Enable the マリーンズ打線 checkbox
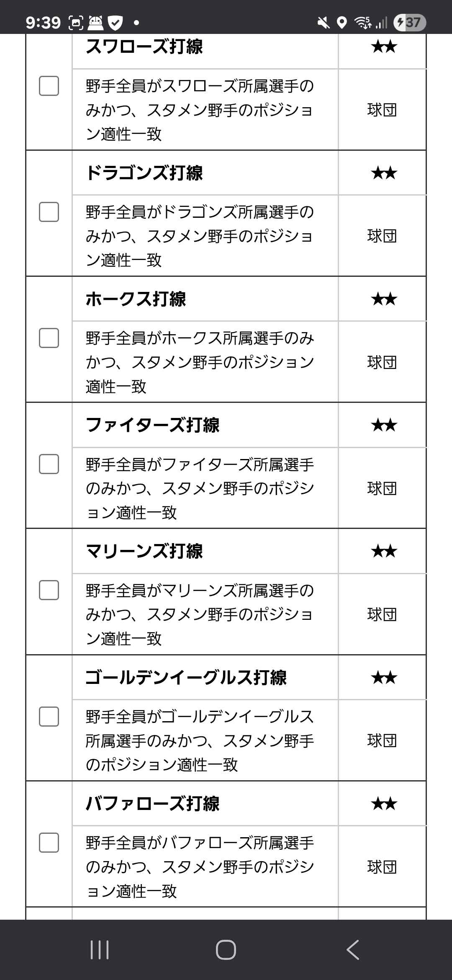Image resolution: width=452 pixels, height=980 pixels. [x=49, y=590]
